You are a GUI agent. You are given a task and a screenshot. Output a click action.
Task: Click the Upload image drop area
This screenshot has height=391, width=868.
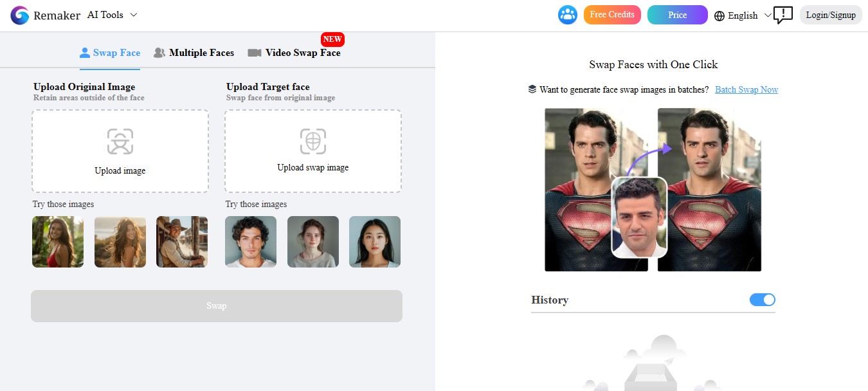pyautogui.click(x=120, y=151)
